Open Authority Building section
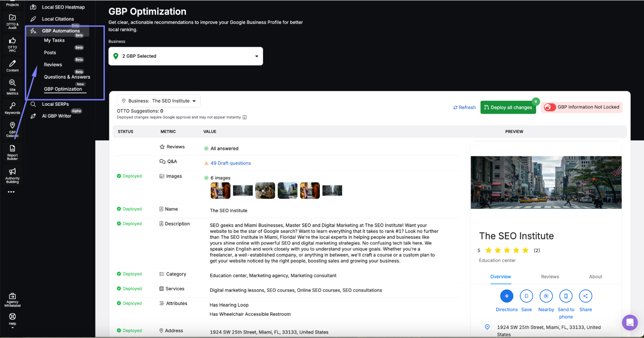This screenshot has height=338, width=644. pos(12,175)
